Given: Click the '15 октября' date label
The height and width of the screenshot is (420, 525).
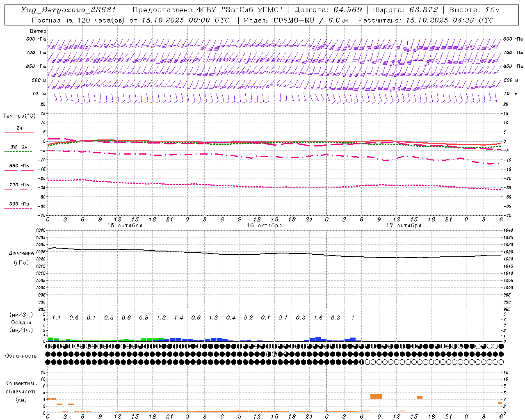Looking at the screenshot, I should point(125,226).
